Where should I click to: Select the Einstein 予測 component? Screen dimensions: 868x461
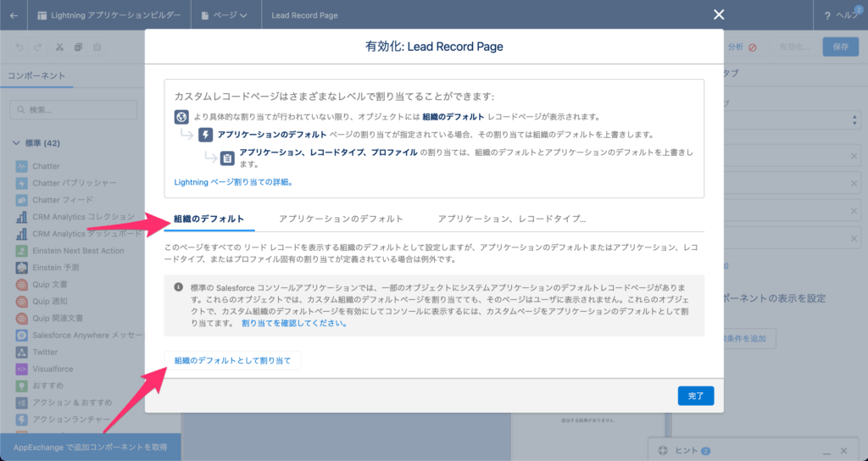(47, 267)
